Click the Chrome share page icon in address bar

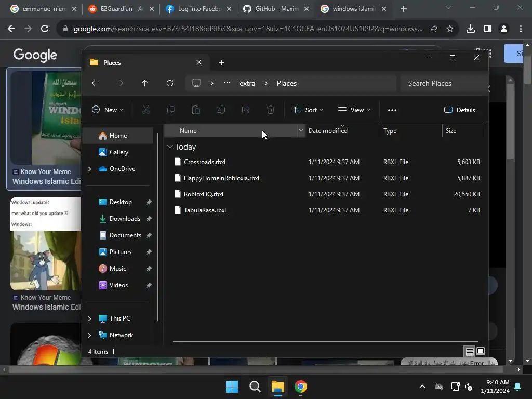(433, 29)
